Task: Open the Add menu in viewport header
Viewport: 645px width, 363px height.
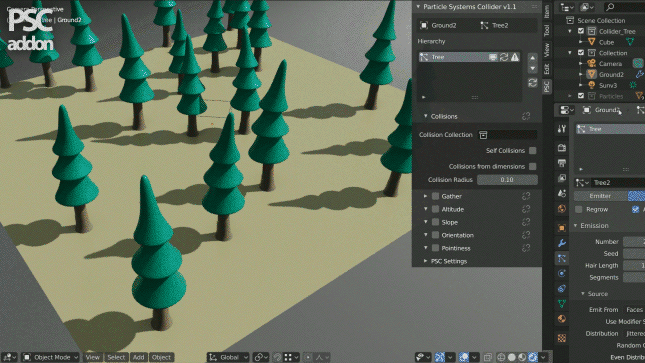Action: pos(139,357)
